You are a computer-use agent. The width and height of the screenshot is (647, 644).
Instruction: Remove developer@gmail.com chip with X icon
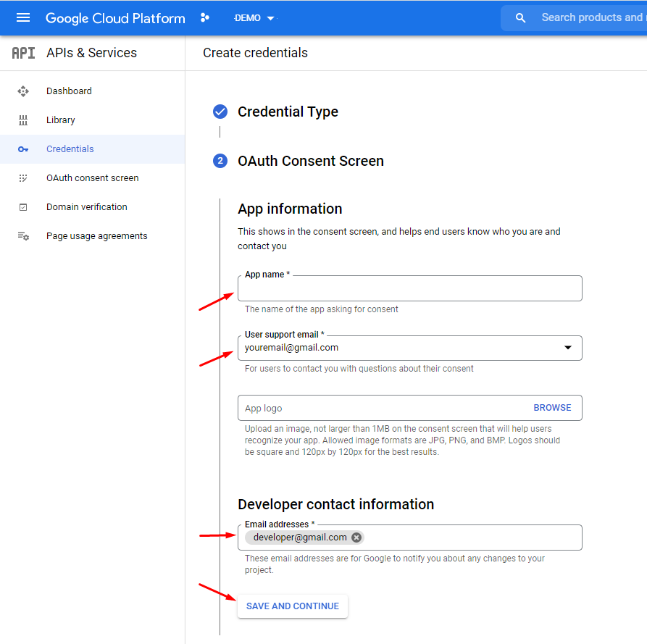pos(356,538)
